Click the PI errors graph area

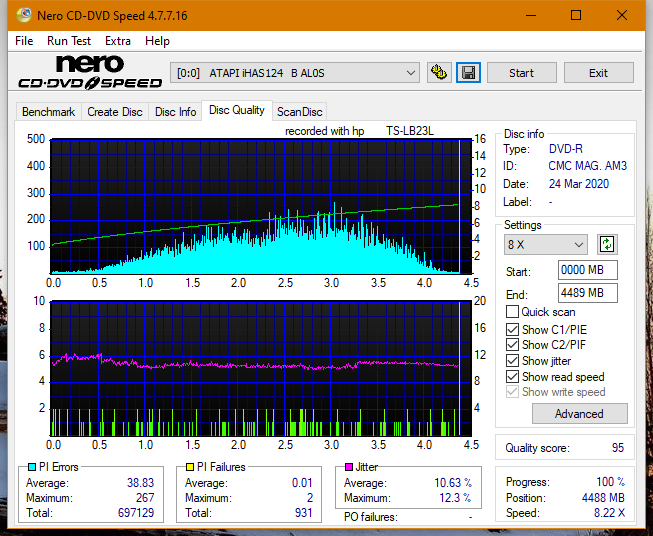coord(261,206)
